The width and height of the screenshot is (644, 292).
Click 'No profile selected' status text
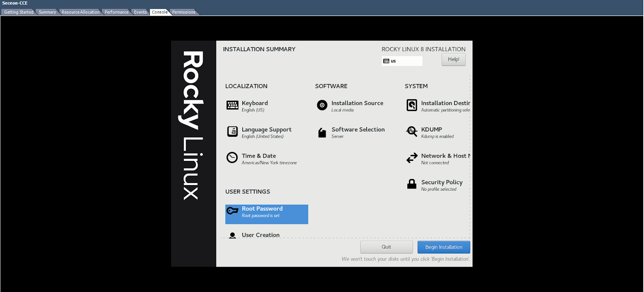tap(439, 189)
